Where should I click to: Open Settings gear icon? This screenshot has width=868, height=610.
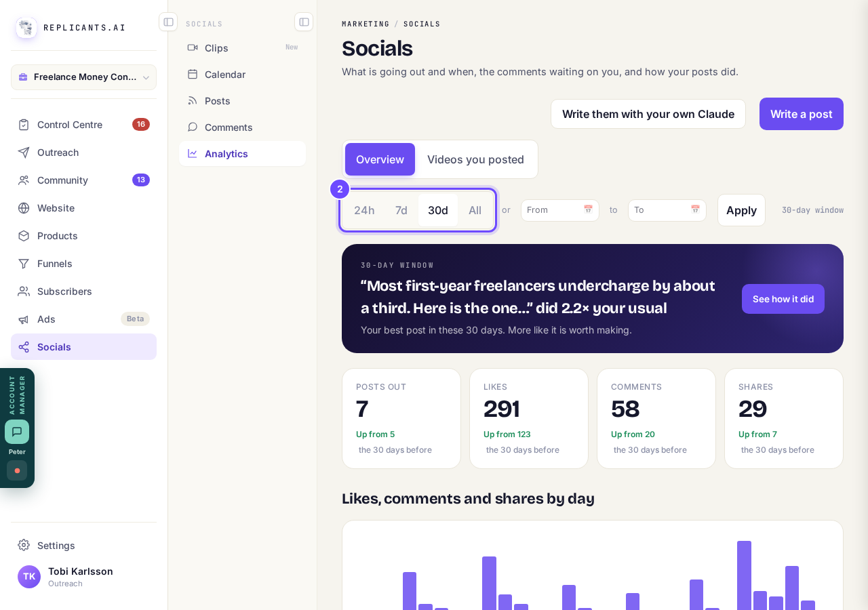coord(24,545)
